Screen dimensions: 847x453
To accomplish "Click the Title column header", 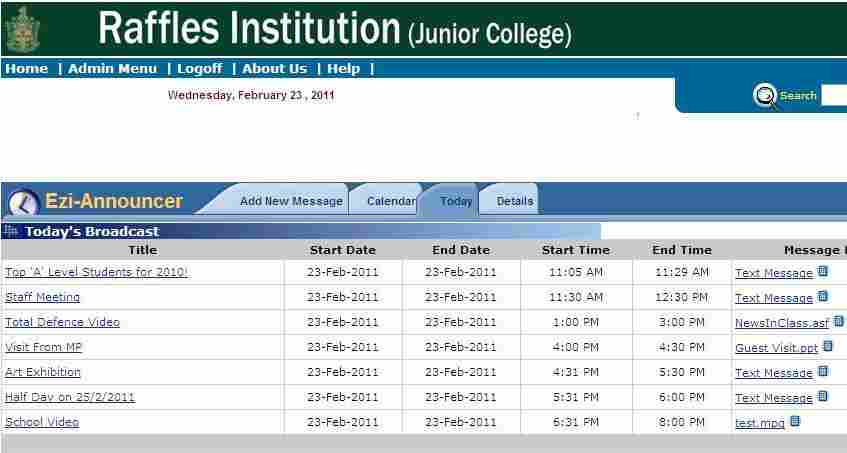I will click(143, 250).
